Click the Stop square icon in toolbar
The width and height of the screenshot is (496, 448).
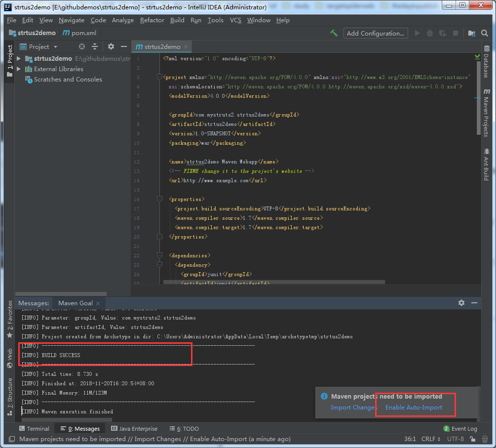(456, 33)
